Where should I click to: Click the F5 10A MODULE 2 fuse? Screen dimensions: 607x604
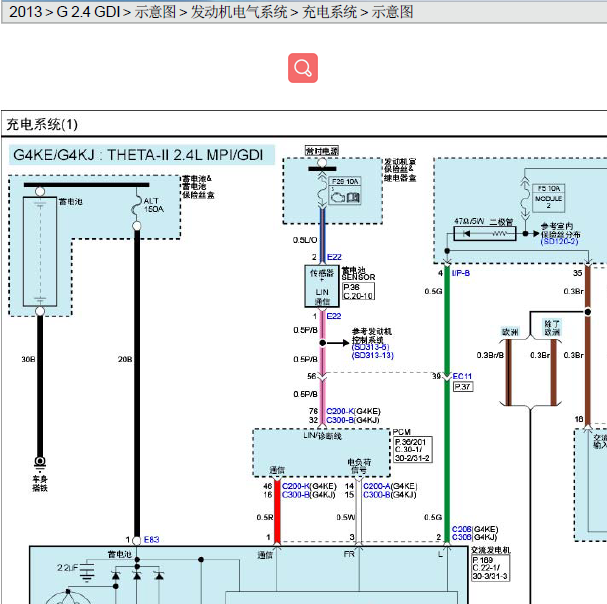point(549,198)
